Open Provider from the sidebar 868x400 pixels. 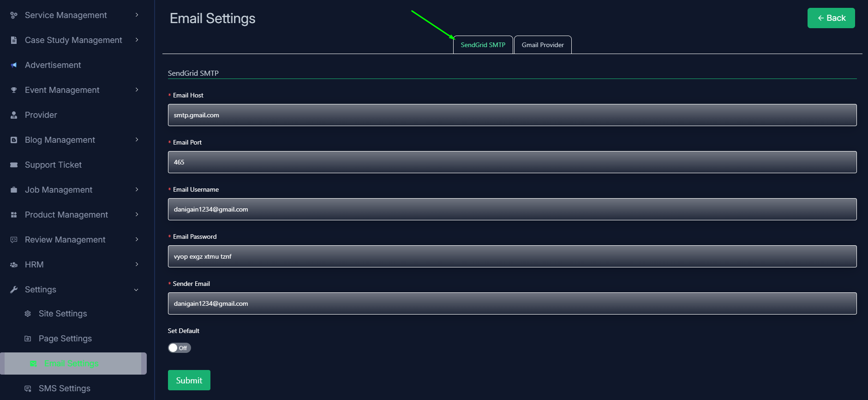tap(41, 115)
